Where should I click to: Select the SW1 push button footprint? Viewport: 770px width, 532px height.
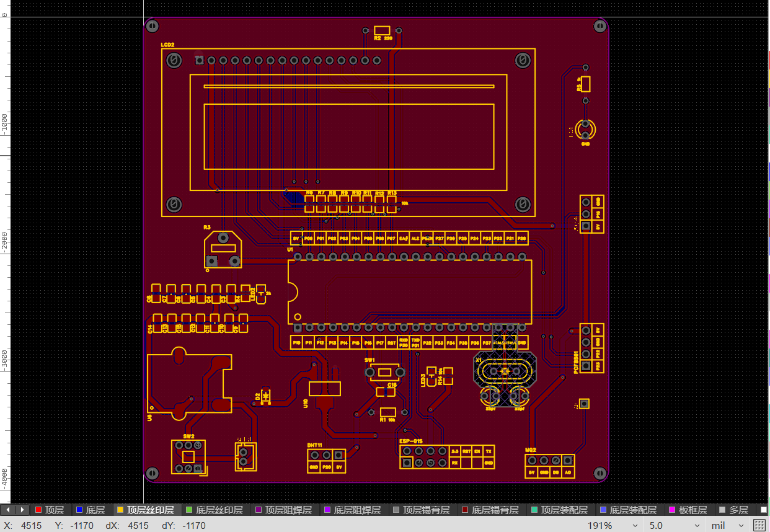pyautogui.click(x=385, y=372)
